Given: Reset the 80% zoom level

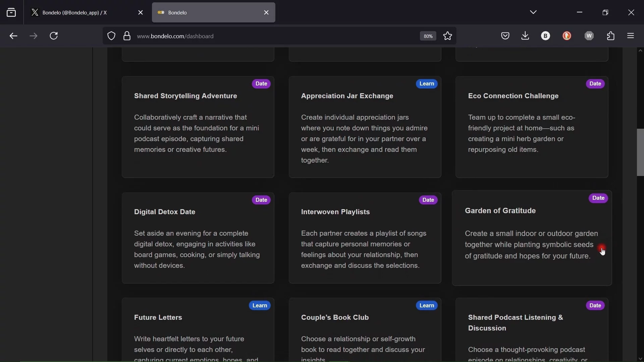Looking at the screenshot, I should tap(428, 36).
